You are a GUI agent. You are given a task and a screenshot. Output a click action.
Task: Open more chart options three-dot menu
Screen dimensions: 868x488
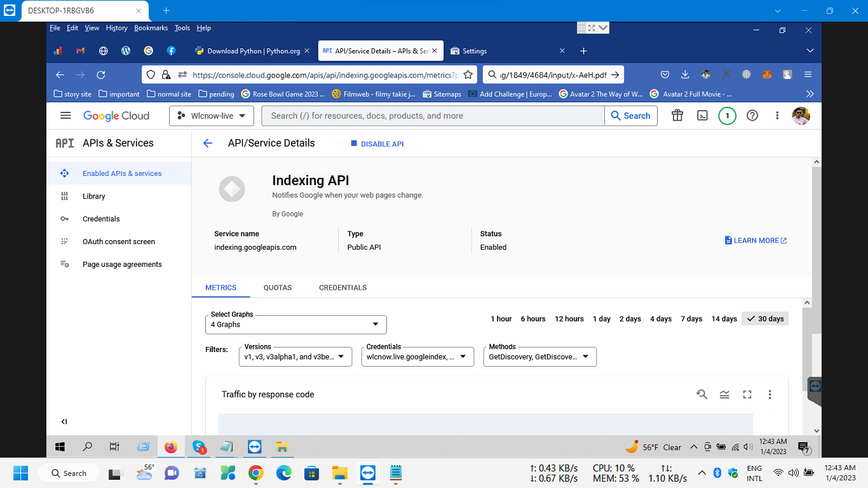pos(770,395)
